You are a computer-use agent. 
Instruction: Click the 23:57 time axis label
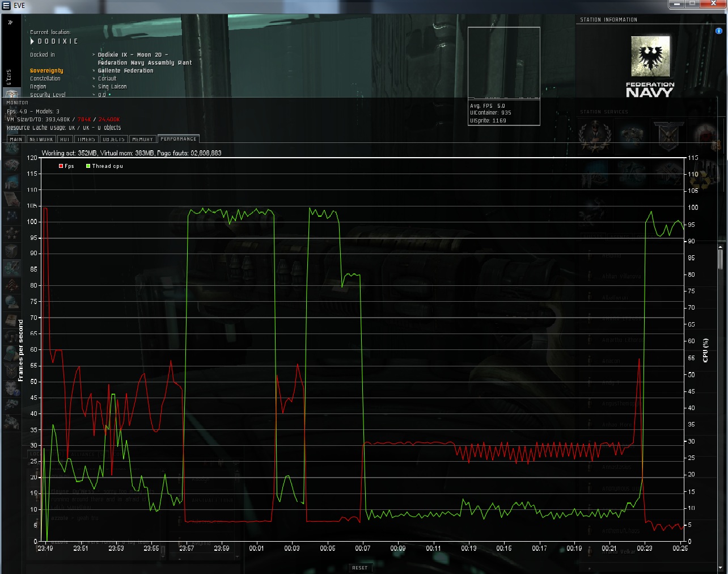tap(187, 548)
